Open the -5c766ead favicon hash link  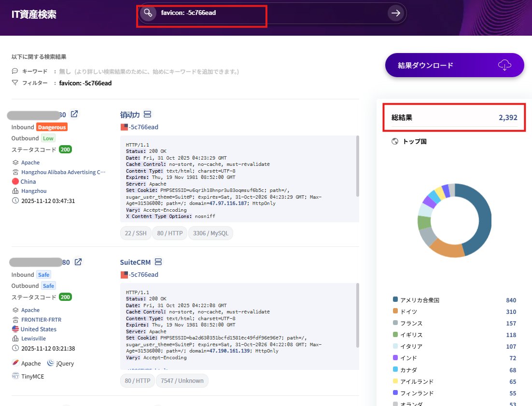pos(141,127)
